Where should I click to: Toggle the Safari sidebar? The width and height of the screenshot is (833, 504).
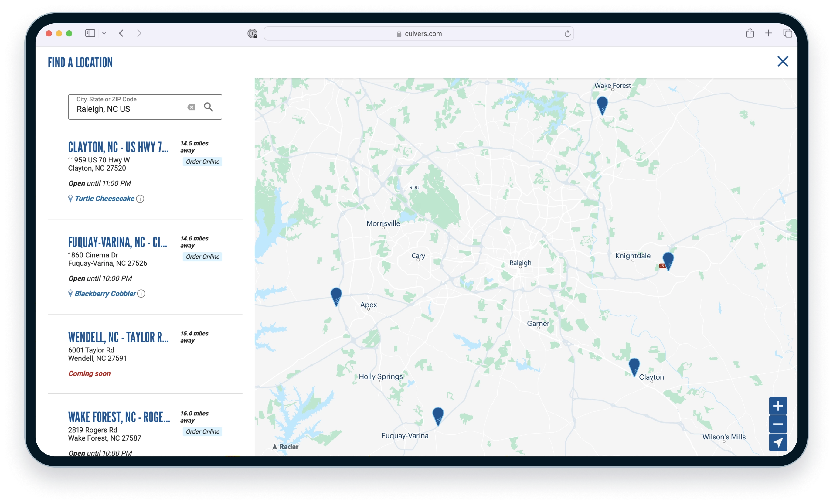90,33
